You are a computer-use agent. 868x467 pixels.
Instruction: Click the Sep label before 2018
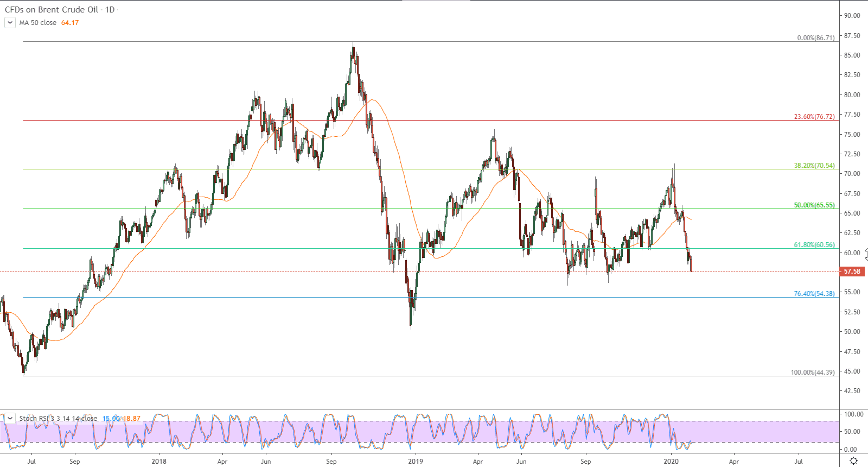tap(75, 462)
